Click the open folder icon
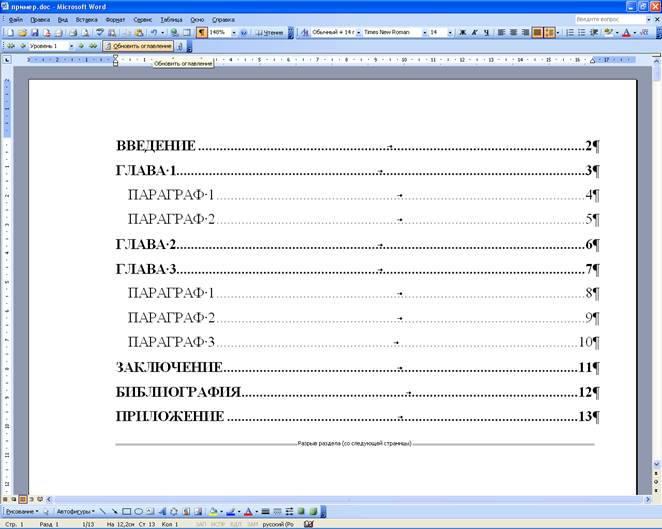The width and height of the screenshot is (662, 529). [x=21, y=32]
